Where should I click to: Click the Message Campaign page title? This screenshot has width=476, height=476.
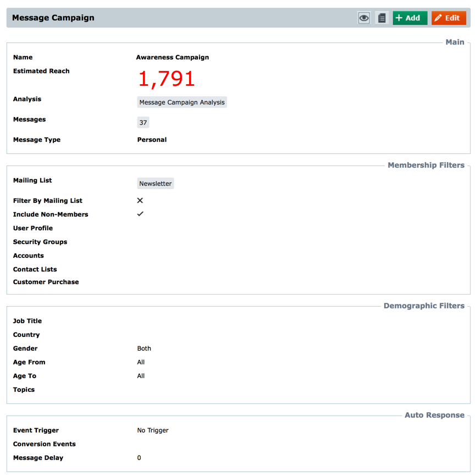(53, 18)
